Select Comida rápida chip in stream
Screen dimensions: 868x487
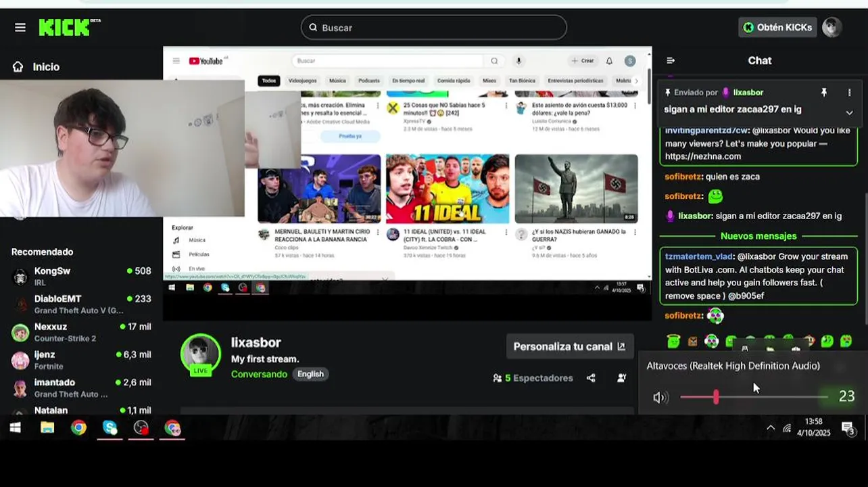(453, 80)
